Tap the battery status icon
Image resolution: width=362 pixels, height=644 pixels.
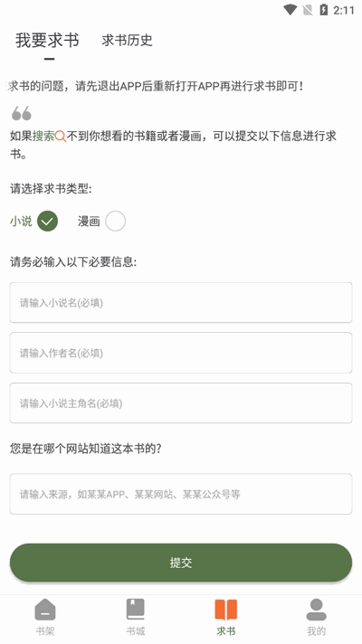324,10
